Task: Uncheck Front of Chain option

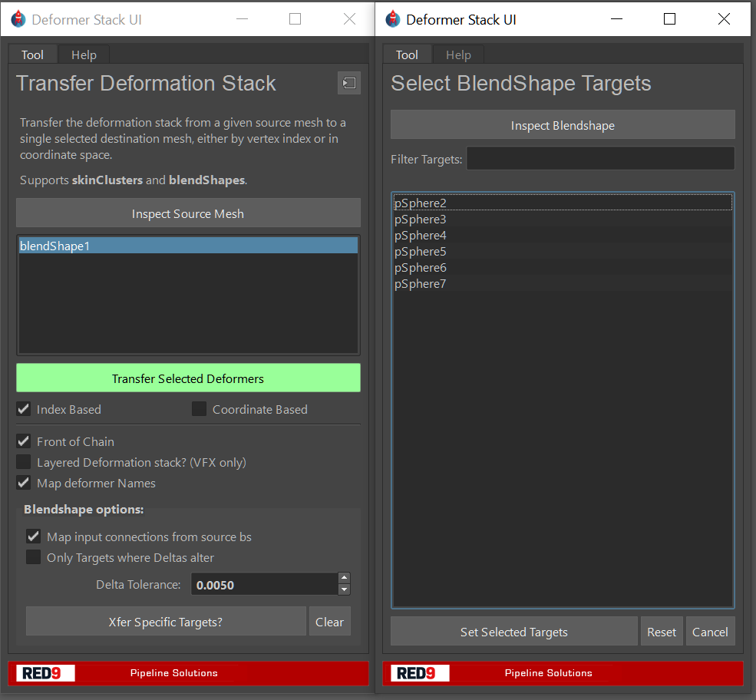Action: coord(24,441)
